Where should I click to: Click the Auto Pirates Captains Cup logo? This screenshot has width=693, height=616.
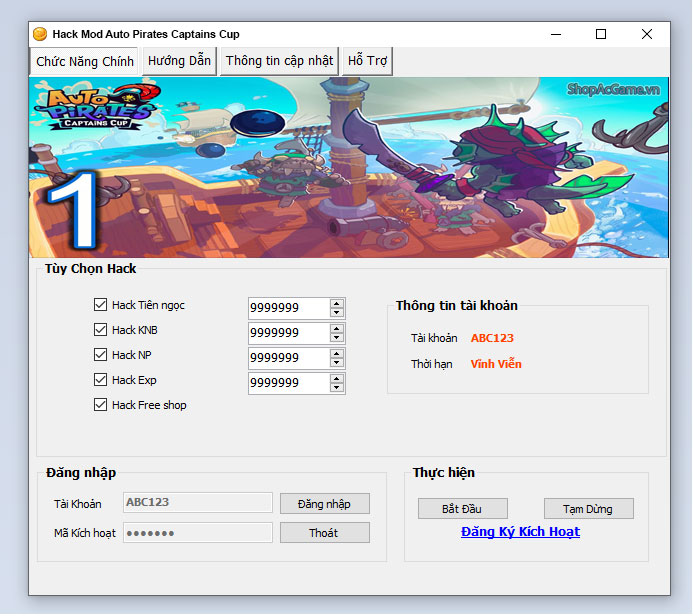(x=97, y=106)
